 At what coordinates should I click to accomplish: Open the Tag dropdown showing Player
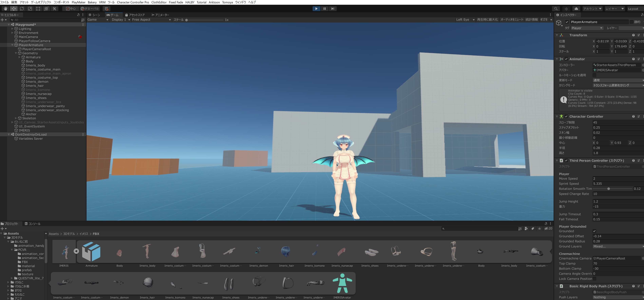tap(587, 28)
